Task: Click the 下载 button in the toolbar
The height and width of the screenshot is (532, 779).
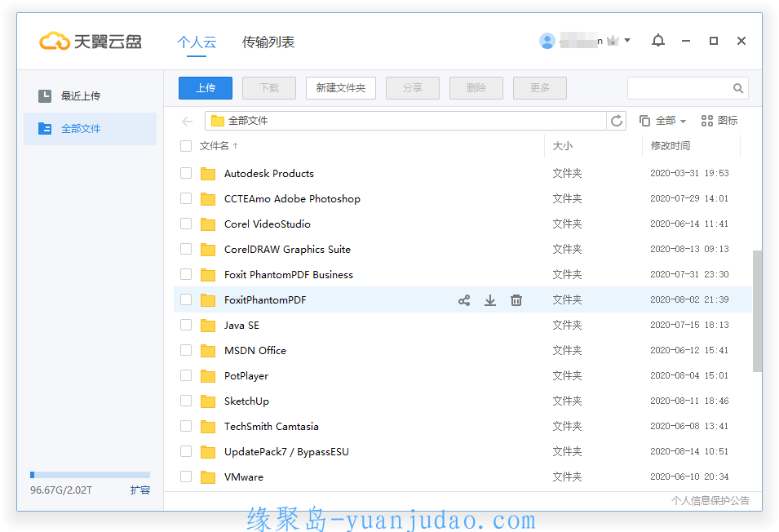Action: pos(268,88)
